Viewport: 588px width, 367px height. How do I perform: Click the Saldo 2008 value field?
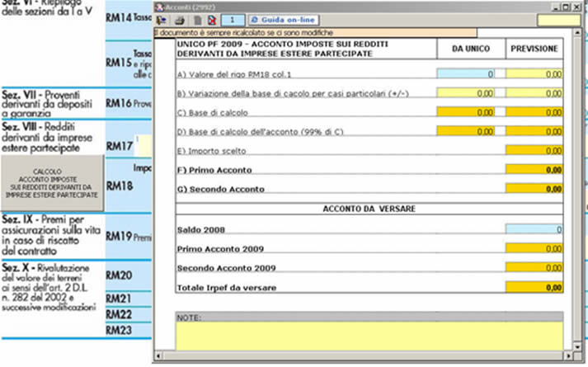(534, 228)
